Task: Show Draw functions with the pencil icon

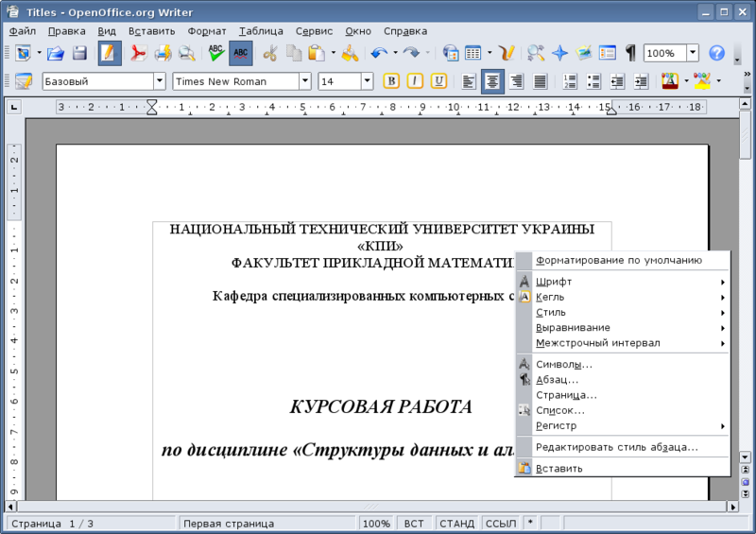Action: coord(507,53)
